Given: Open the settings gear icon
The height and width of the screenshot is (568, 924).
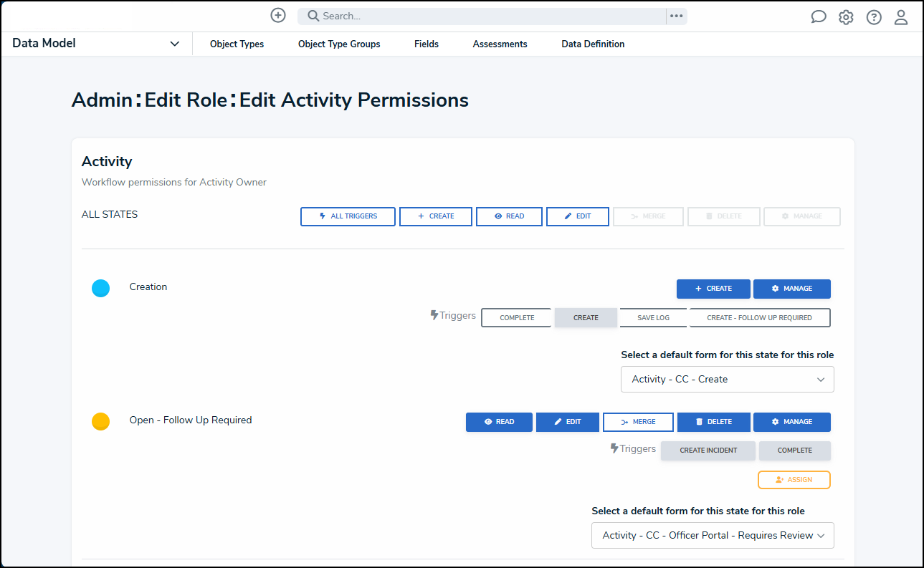Looking at the screenshot, I should pos(847,17).
